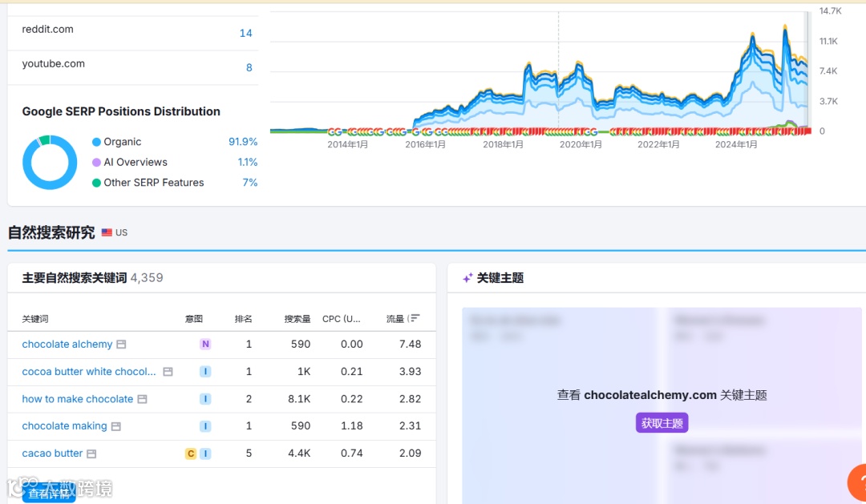Viewport: 866px width, 504px height.
Task: Click CPC value 1.18 cell
Action: [352, 425]
